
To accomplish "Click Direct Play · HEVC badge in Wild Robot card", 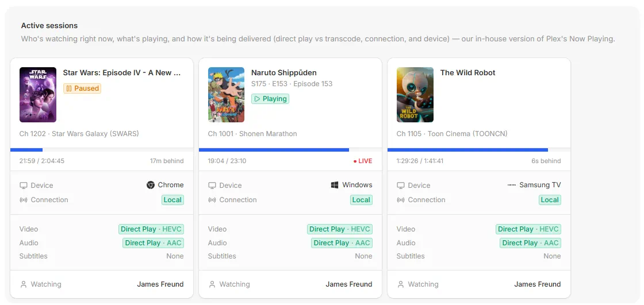I will pyautogui.click(x=528, y=229).
